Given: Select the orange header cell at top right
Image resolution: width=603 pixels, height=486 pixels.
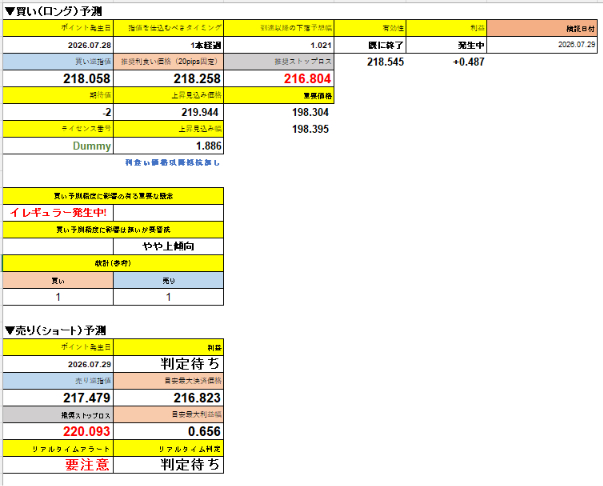Looking at the screenshot, I should click(542, 28).
